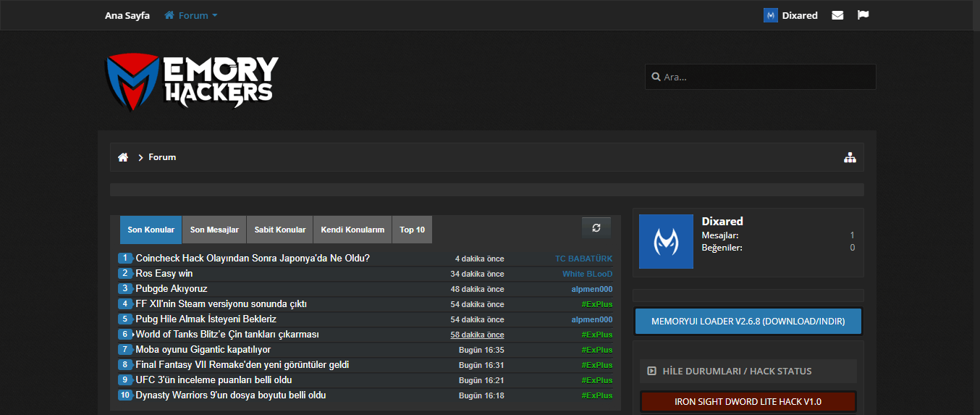Open the Top 10 tab
Screen dimensions: 980x415
point(412,230)
